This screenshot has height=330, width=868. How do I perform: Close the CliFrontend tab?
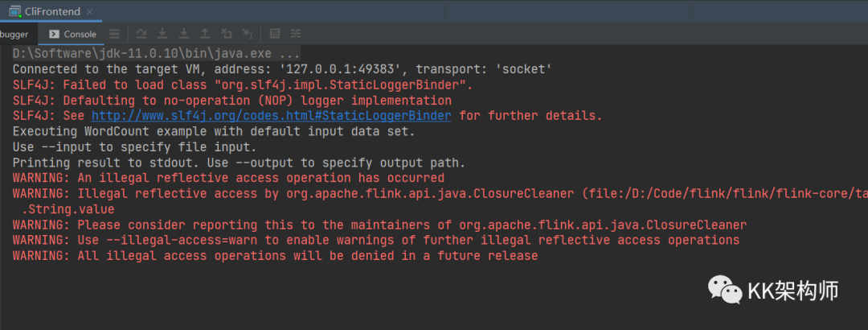pos(90,11)
